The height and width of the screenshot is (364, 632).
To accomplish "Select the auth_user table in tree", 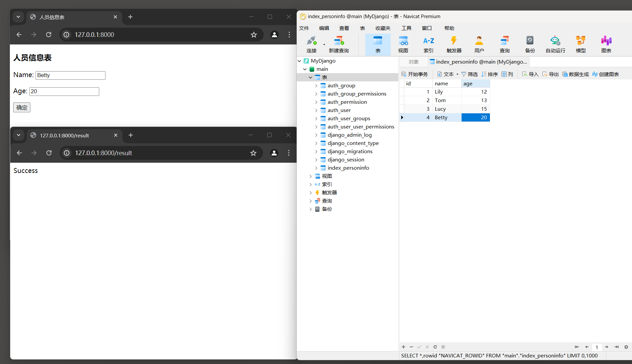I will point(339,110).
